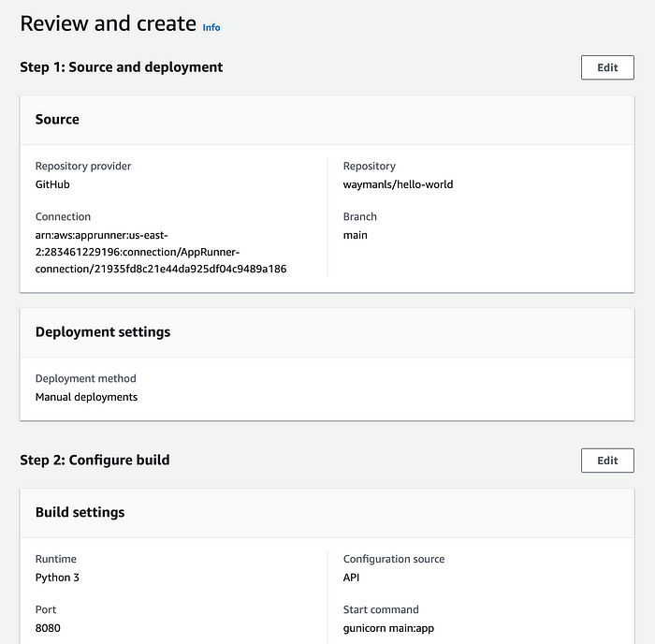Click the Repository provider label

pyautogui.click(x=83, y=166)
